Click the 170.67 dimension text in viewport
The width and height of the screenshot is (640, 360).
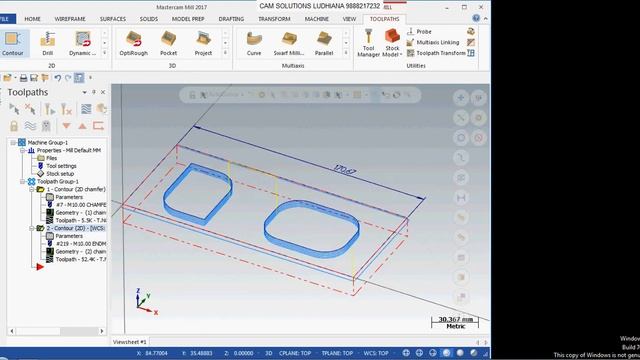pyautogui.click(x=344, y=170)
